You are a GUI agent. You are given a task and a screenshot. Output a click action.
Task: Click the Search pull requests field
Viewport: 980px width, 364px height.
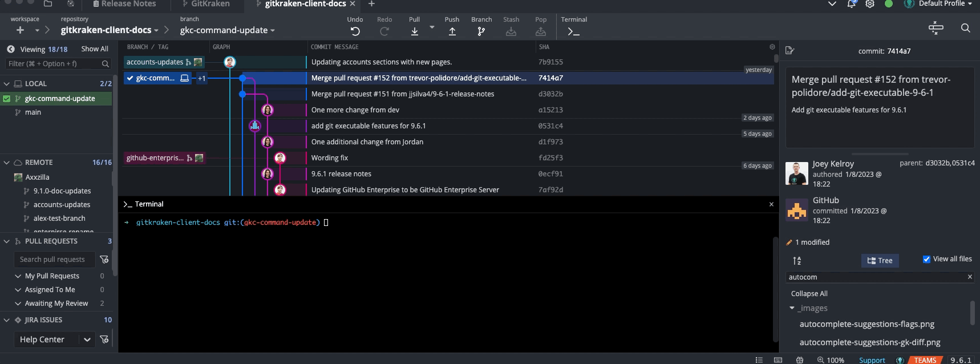coord(52,260)
